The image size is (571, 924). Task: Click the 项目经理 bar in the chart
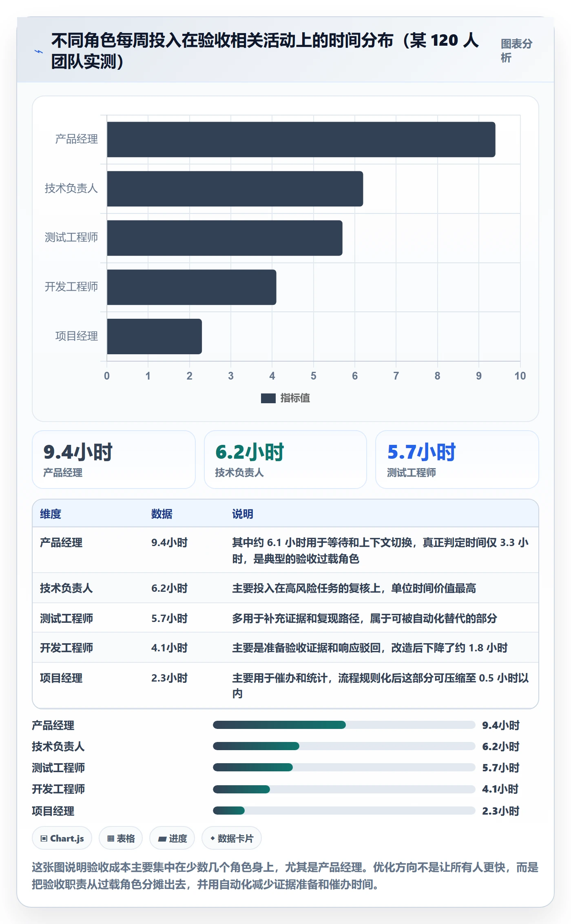tap(154, 336)
